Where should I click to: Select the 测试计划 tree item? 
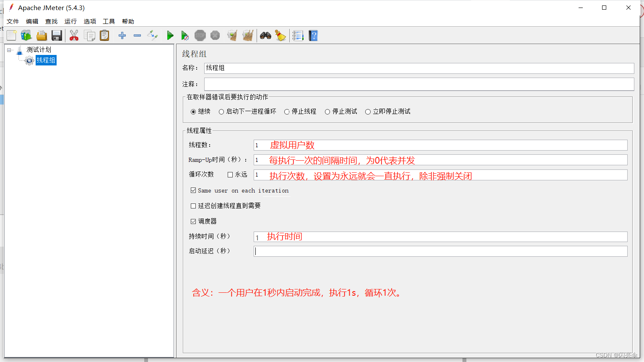pos(39,50)
